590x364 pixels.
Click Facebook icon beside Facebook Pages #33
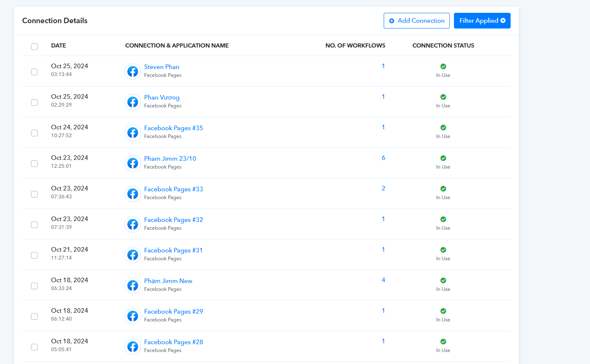[133, 194]
